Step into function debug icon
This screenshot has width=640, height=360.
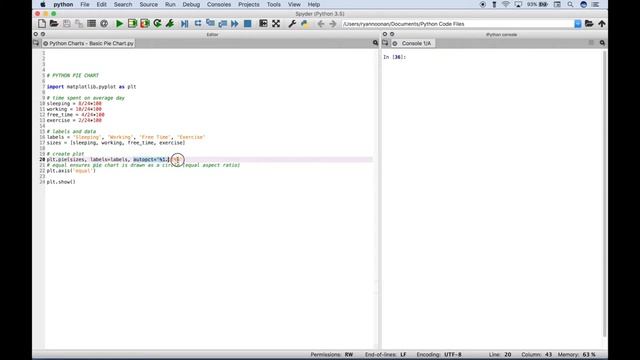point(210,23)
